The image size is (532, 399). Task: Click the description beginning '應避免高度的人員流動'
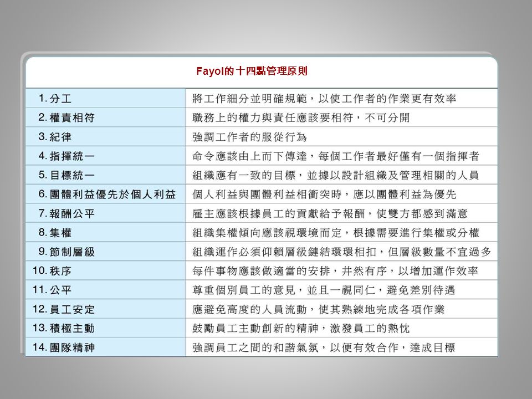[319, 309]
